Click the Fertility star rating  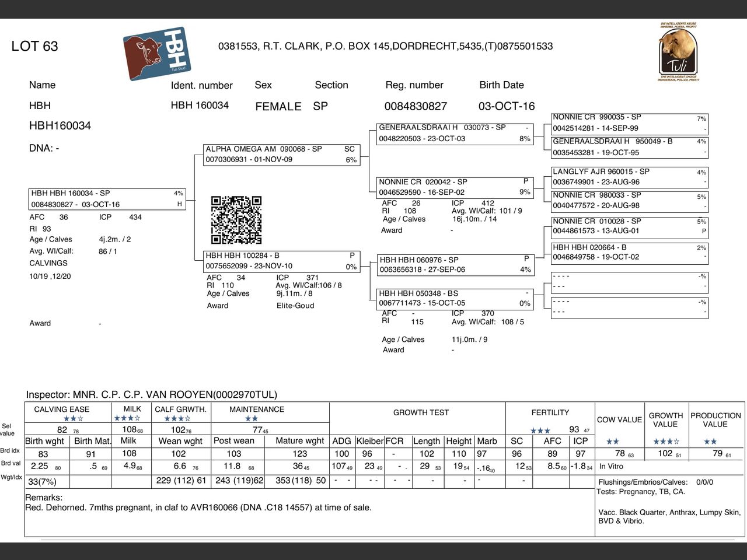coord(540,430)
